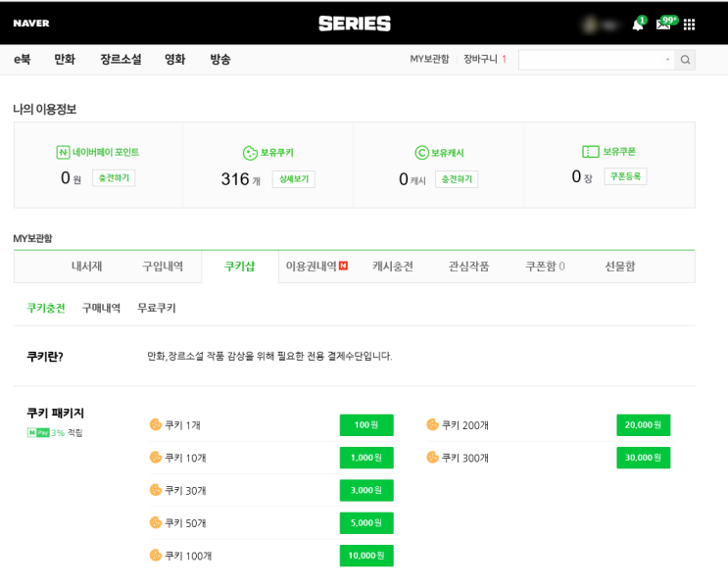Click the N Pay 3% badge
The height and width of the screenshot is (585, 728).
(45, 433)
